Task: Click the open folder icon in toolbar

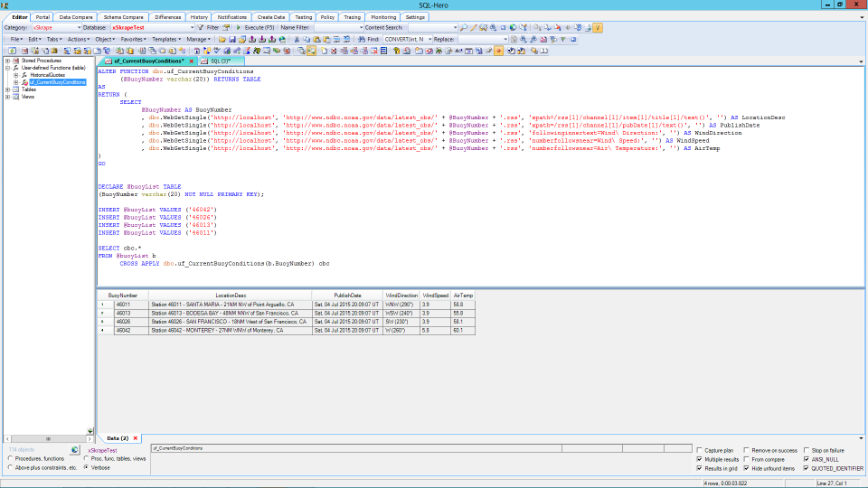Action: [x=222, y=39]
